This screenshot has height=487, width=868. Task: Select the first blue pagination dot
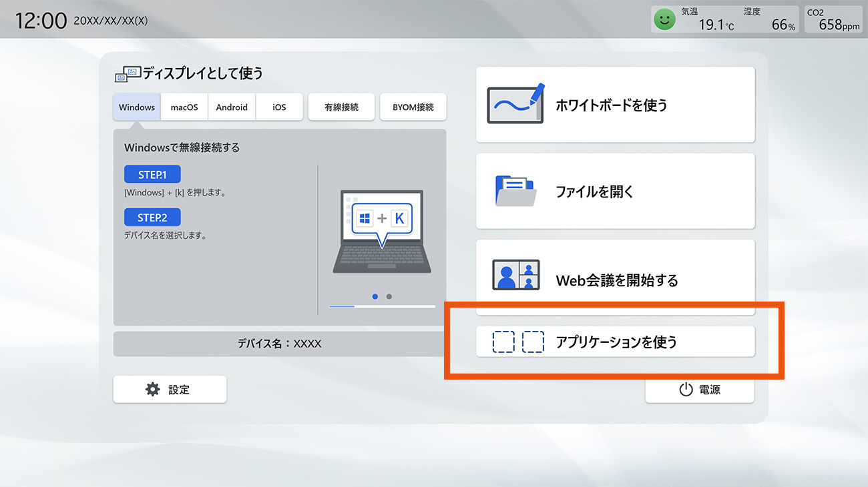375,296
